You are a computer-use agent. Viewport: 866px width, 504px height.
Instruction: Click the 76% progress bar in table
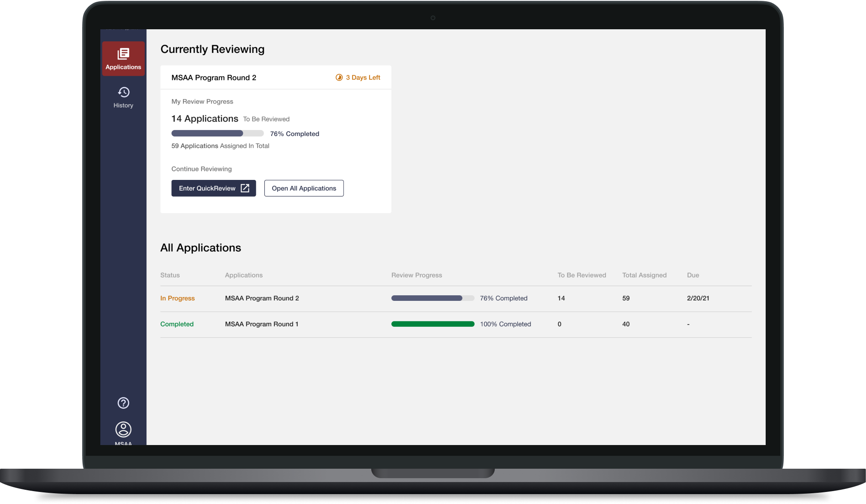pos(432,298)
